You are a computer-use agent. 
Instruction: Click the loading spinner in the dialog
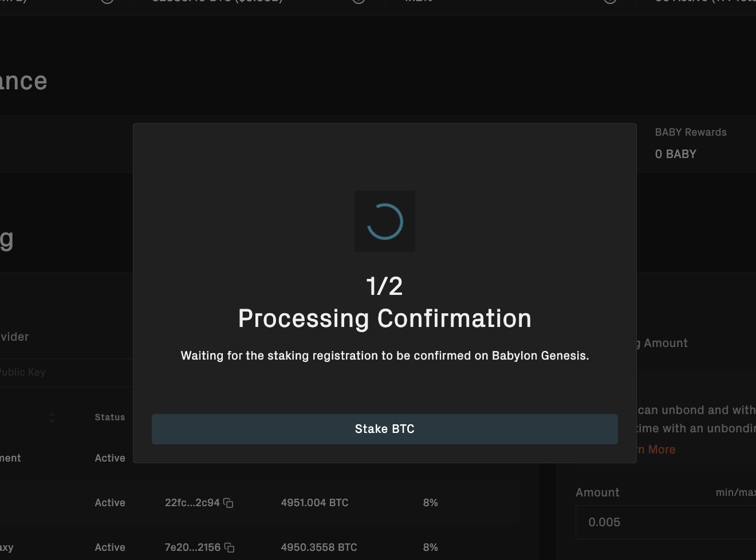click(x=385, y=222)
